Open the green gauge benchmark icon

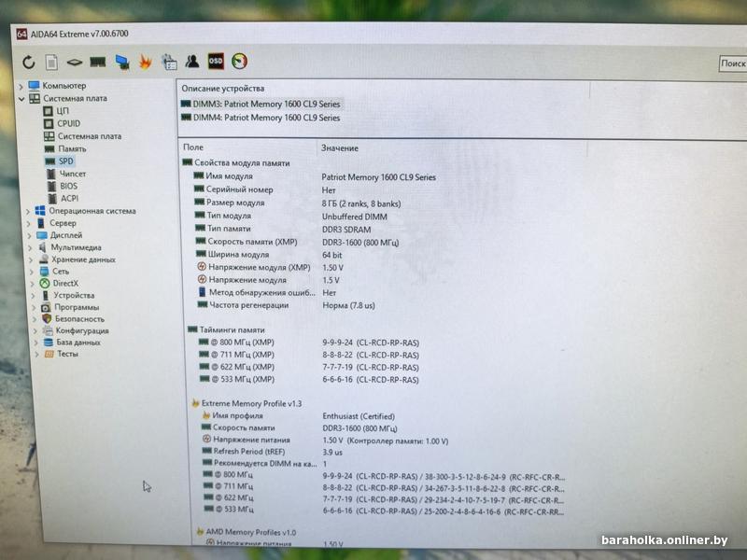click(x=240, y=61)
